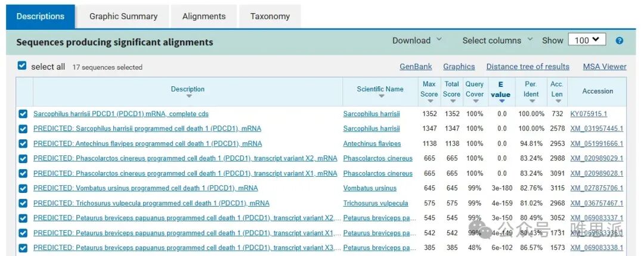Uncheck row for accession XM_020989028.1

[23, 173]
